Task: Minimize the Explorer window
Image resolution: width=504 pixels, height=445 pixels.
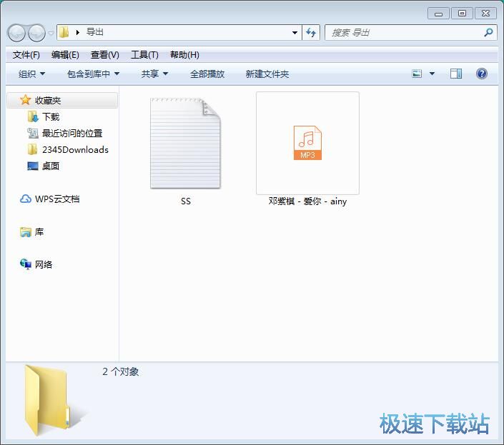Action: click(x=438, y=14)
